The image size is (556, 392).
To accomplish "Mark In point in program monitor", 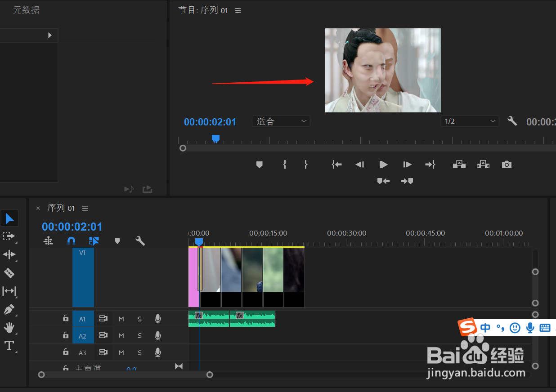I will click(284, 165).
